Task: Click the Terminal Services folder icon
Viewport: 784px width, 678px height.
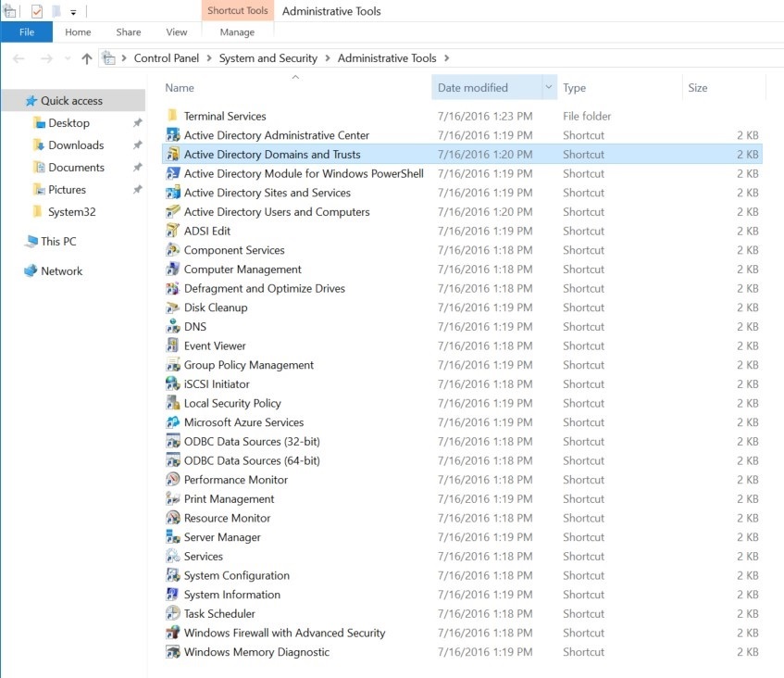Action: [172, 116]
